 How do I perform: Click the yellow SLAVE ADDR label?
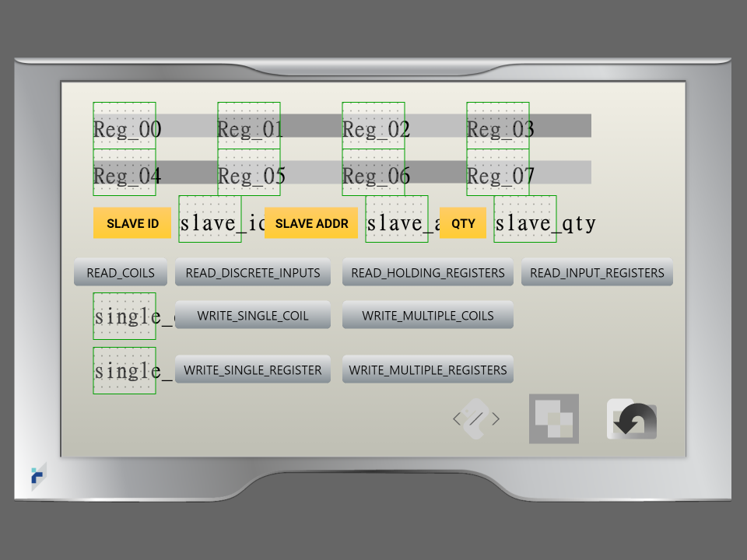(x=311, y=223)
